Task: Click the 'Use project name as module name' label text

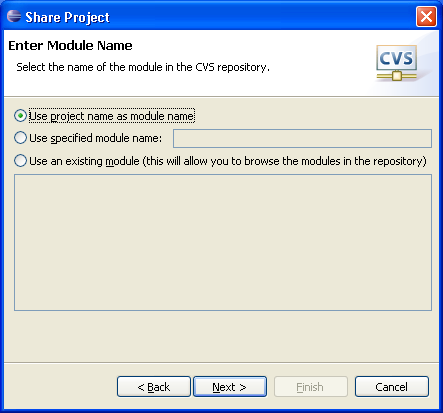Action: click(112, 116)
